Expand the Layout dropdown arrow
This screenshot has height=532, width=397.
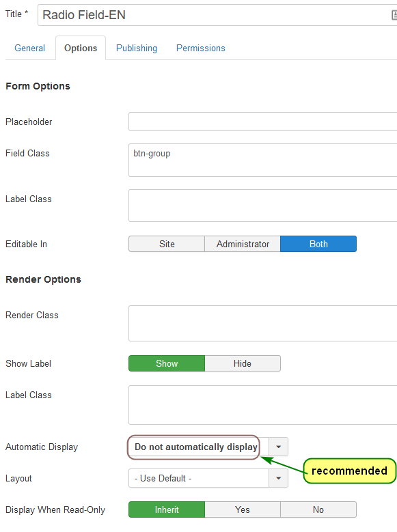point(279,478)
